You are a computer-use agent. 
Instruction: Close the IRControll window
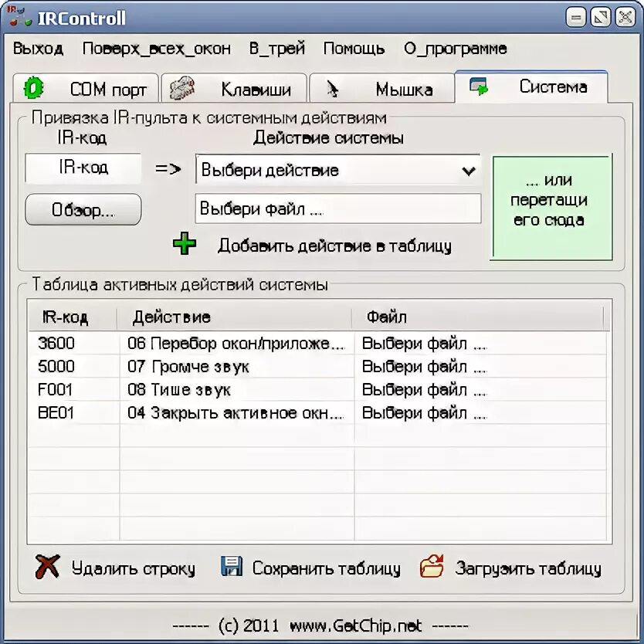[x=625, y=18]
